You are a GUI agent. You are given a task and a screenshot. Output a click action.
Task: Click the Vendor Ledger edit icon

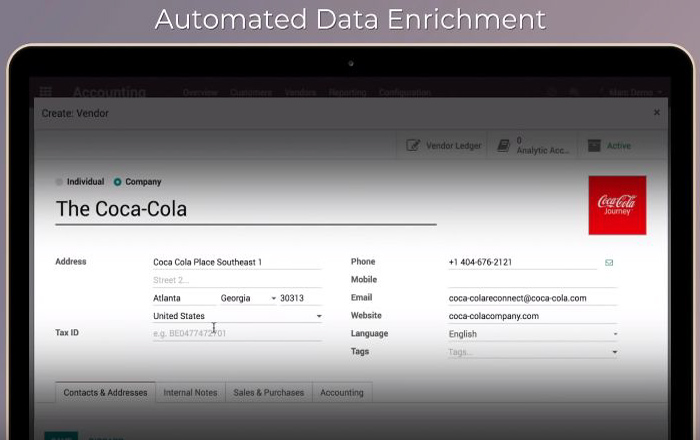pos(413,145)
